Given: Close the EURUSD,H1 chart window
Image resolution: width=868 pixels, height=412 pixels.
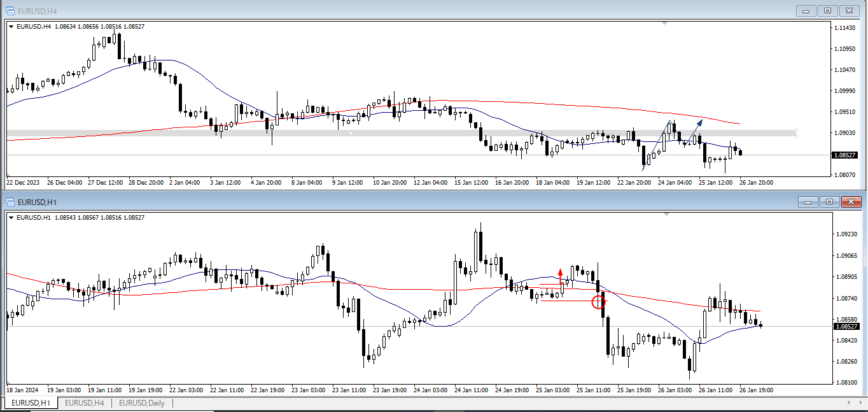Looking at the screenshot, I should pos(850,202).
